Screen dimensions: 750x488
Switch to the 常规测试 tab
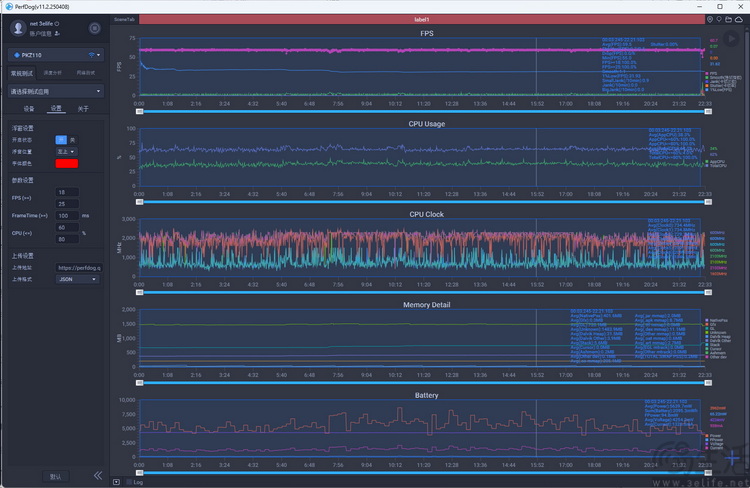coord(22,73)
